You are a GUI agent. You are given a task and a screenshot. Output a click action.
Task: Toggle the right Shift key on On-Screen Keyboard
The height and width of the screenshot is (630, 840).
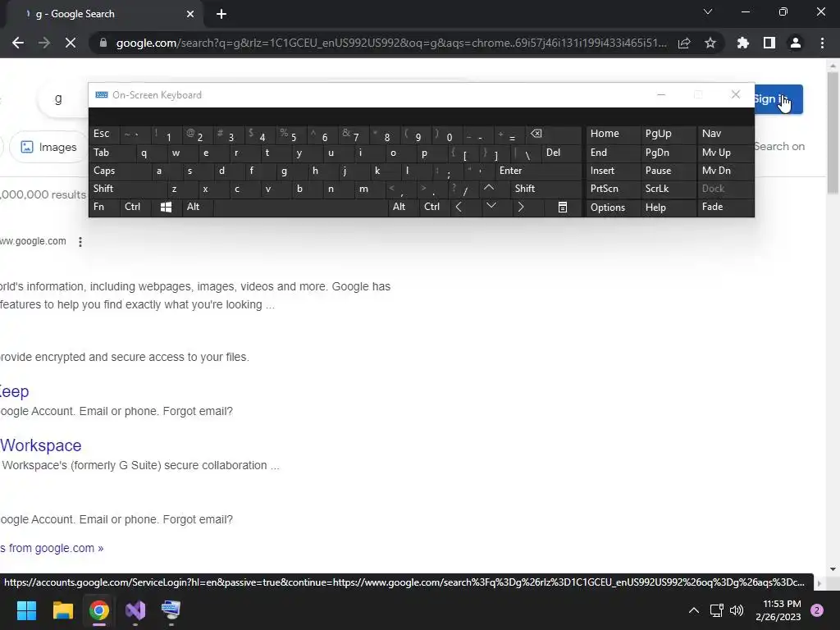[546, 189]
